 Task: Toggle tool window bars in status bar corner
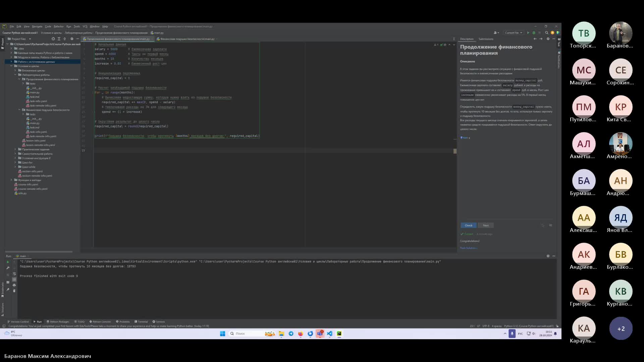coord(4,326)
